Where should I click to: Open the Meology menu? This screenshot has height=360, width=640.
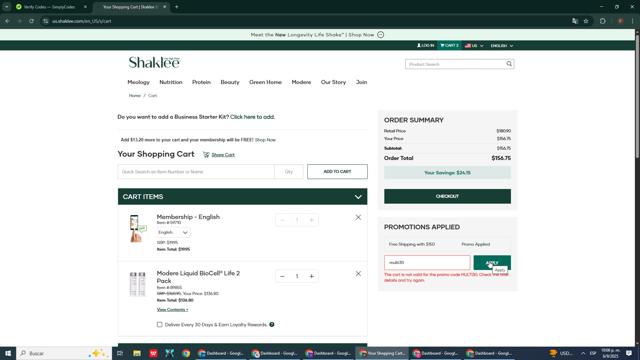pyautogui.click(x=138, y=82)
